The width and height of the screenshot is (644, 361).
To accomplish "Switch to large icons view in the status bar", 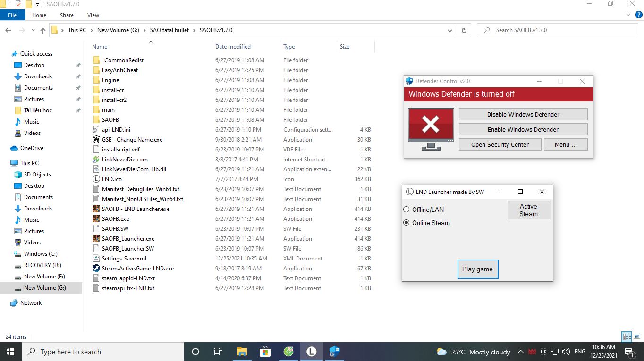I will point(636,336).
